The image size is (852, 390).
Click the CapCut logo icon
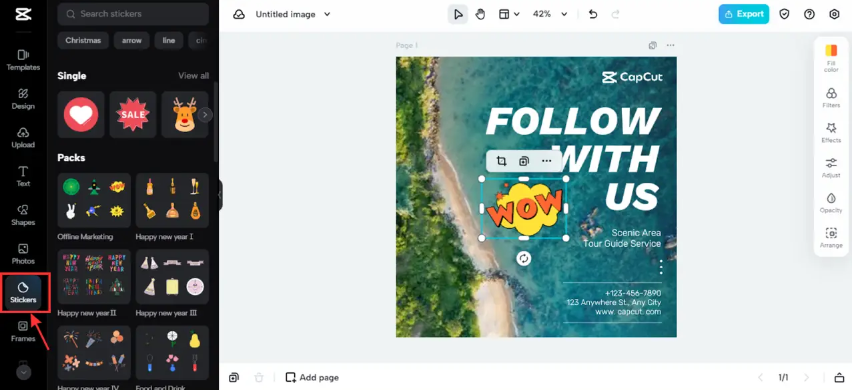tap(23, 14)
